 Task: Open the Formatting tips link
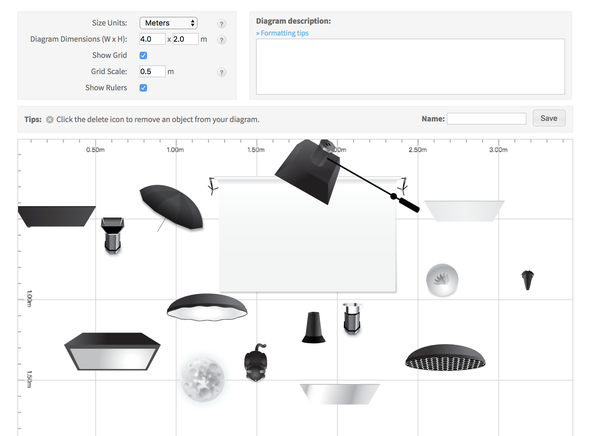click(x=282, y=33)
